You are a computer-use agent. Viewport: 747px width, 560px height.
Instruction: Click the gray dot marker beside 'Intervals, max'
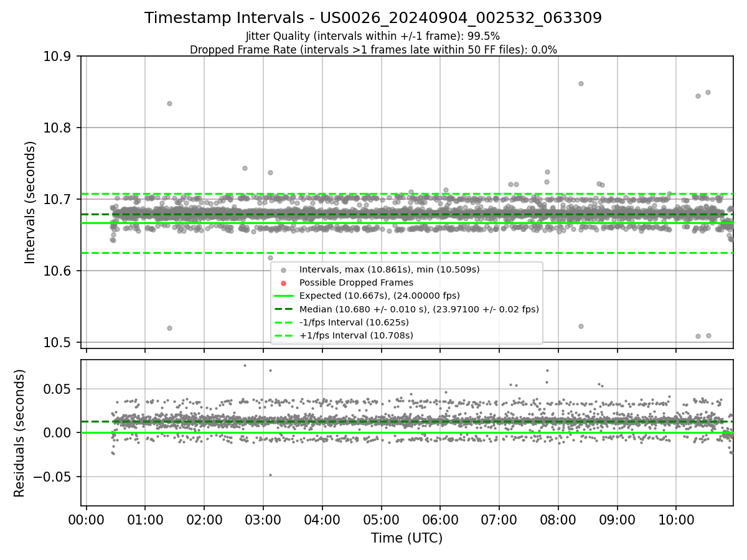click(x=283, y=270)
